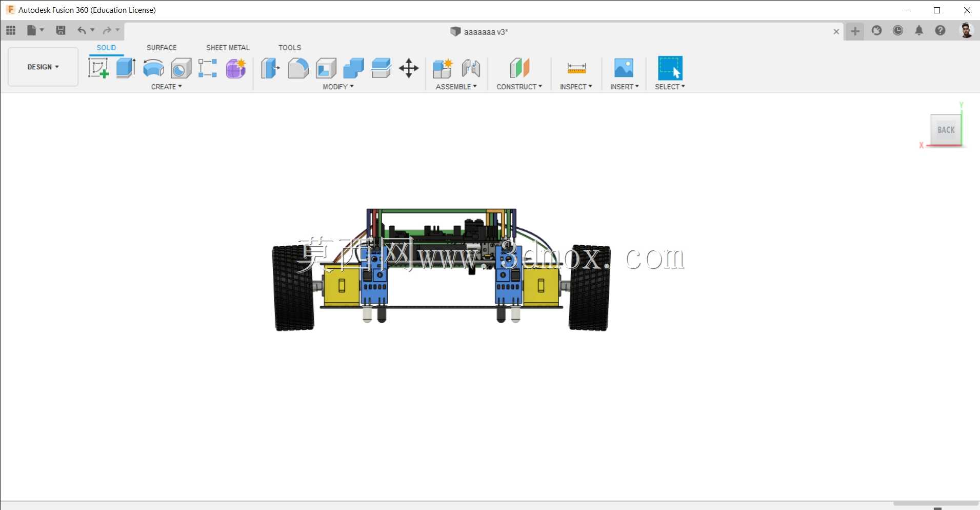Open the Extensions icon
This screenshot has height=510, width=980.
coord(877,30)
